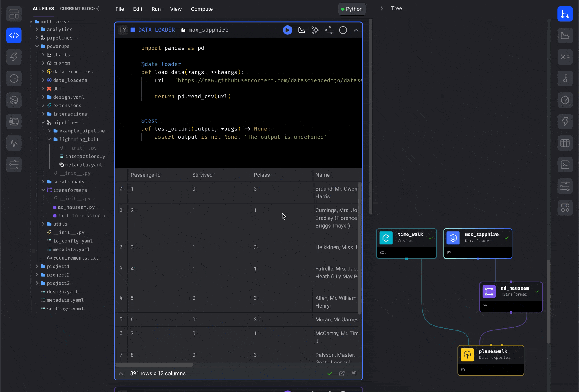Screen dimensions: 579x392
Task: Open the charts icon in right sidebar
Action: click(x=565, y=35)
